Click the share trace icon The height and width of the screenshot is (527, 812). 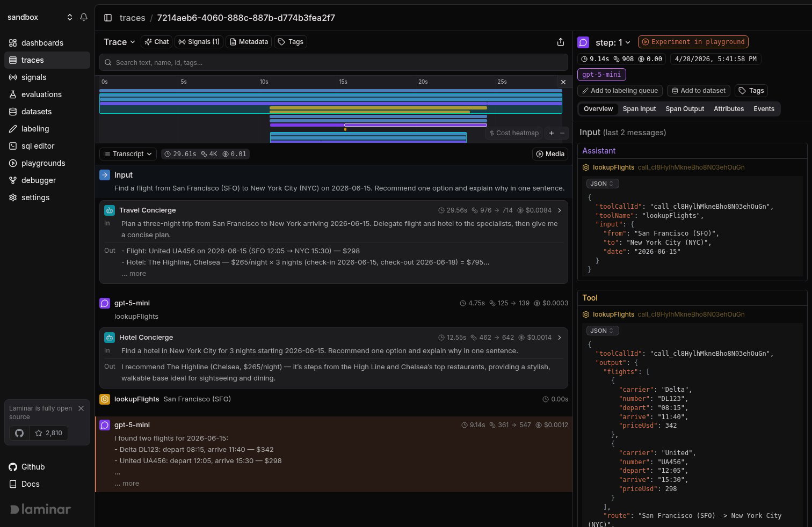(x=561, y=42)
